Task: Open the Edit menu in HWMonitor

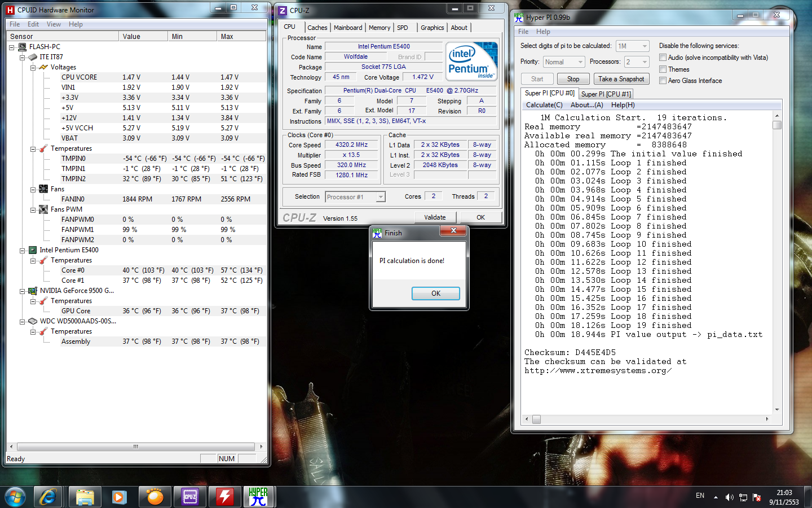Action: (x=33, y=24)
